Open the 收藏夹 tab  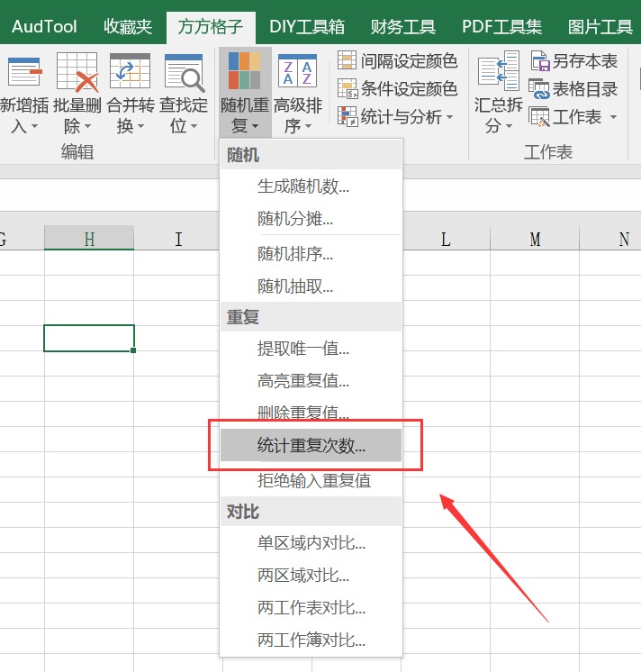coord(128,27)
